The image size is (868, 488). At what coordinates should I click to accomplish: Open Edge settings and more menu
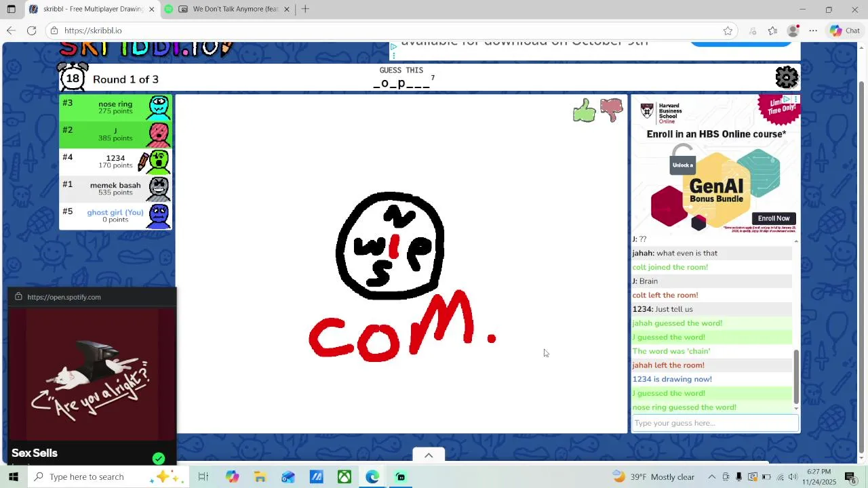click(813, 30)
